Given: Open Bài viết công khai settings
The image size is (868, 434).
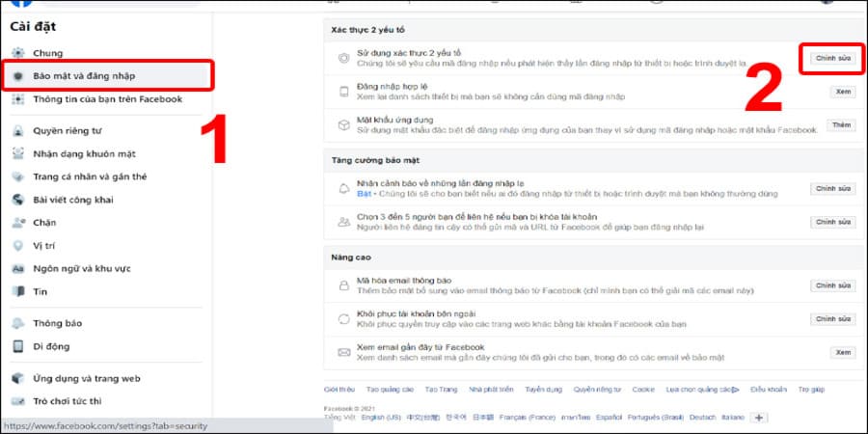Looking at the screenshot, I should click(x=73, y=200).
